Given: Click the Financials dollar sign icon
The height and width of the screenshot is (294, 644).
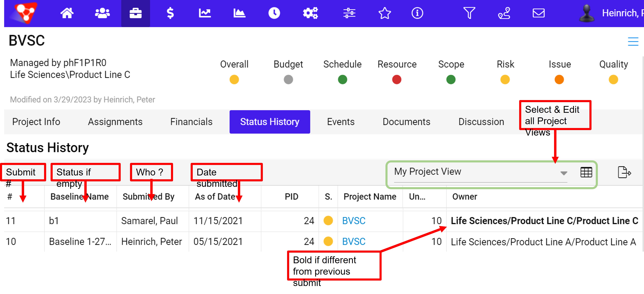Looking at the screenshot, I should [170, 13].
